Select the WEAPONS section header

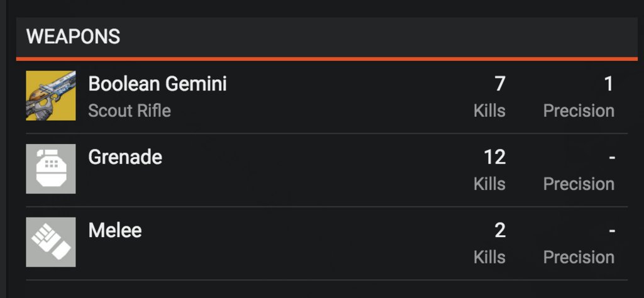(73, 36)
